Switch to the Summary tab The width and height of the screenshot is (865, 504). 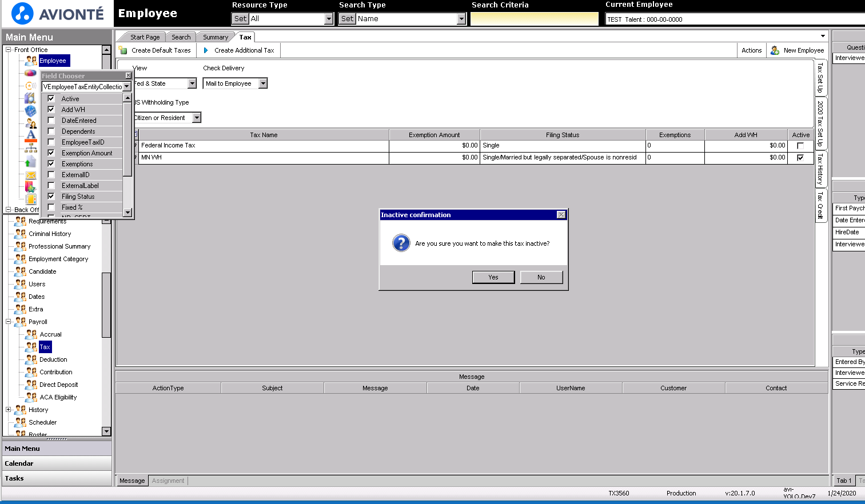(215, 37)
